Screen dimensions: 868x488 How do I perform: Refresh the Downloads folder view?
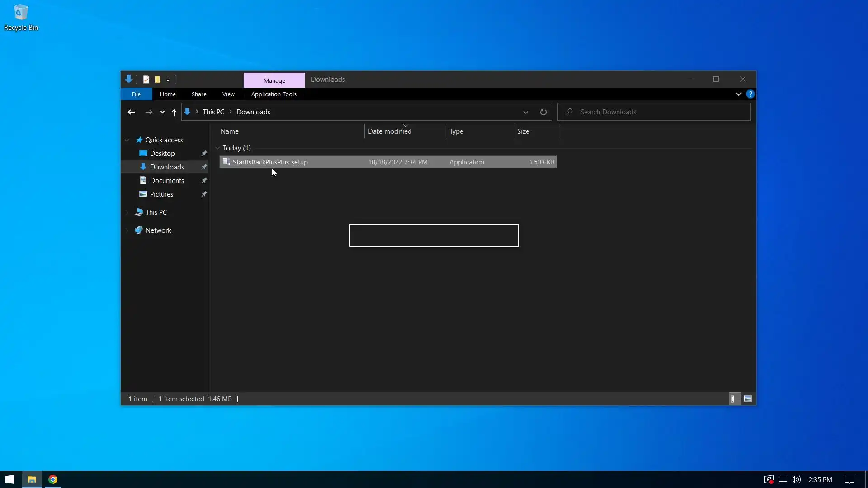[543, 112]
